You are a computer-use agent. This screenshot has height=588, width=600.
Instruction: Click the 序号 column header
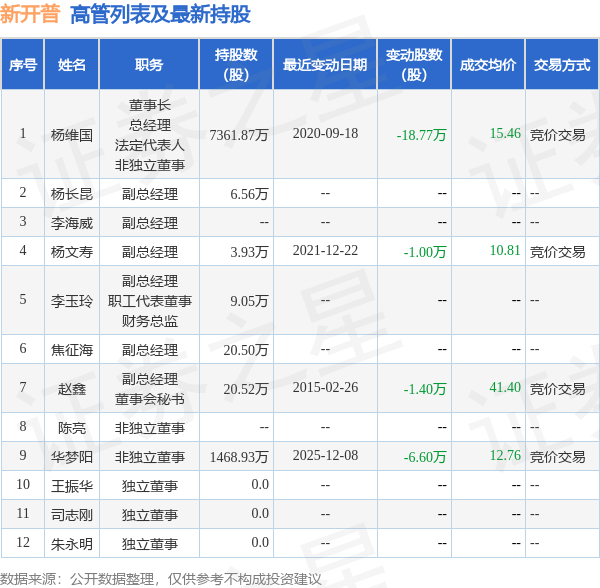(x=23, y=65)
